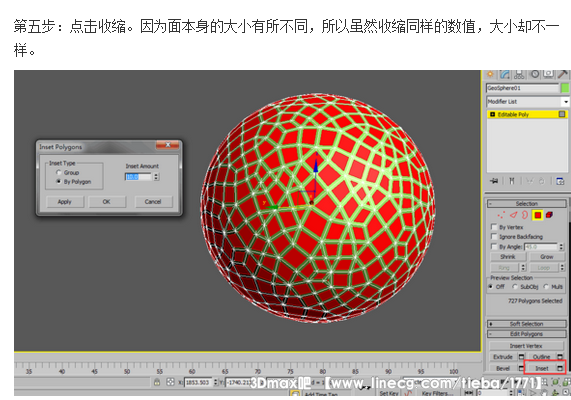Collapse the Selection rollout header
Viewport: 571px width, 400px height.
coord(527,203)
